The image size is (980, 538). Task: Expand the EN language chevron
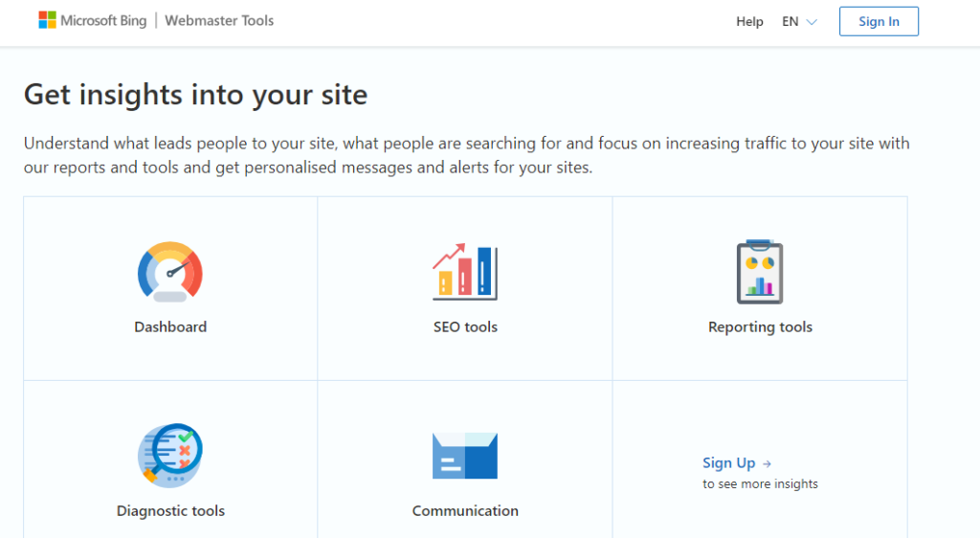pos(812,22)
